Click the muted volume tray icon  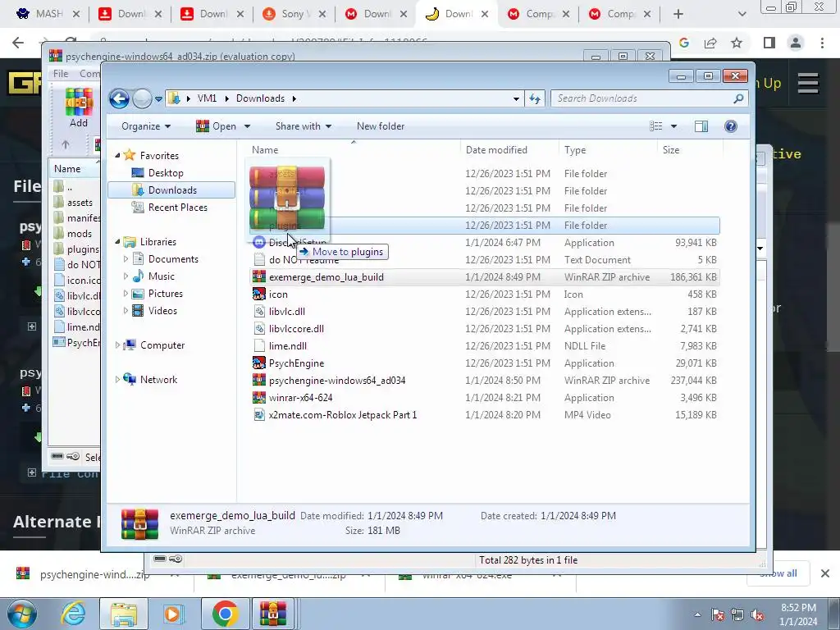(757, 615)
